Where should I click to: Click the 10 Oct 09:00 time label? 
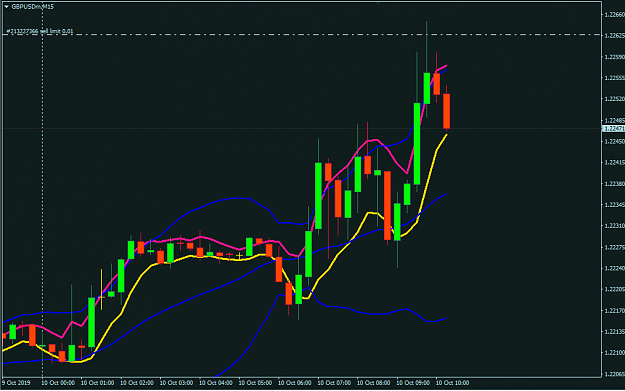pos(413,383)
